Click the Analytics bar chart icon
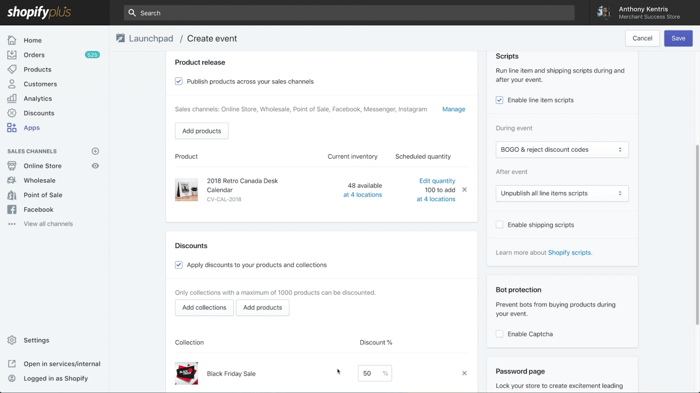This screenshot has height=393, width=700. [x=12, y=98]
